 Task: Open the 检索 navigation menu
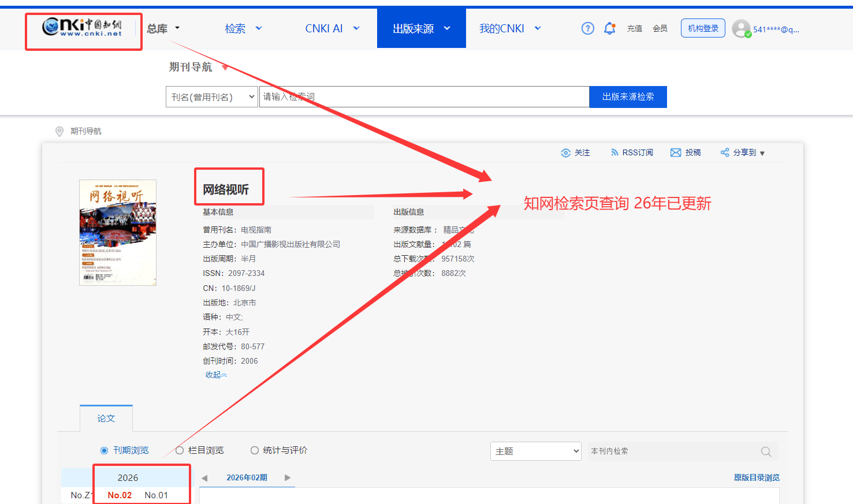[x=243, y=28]
